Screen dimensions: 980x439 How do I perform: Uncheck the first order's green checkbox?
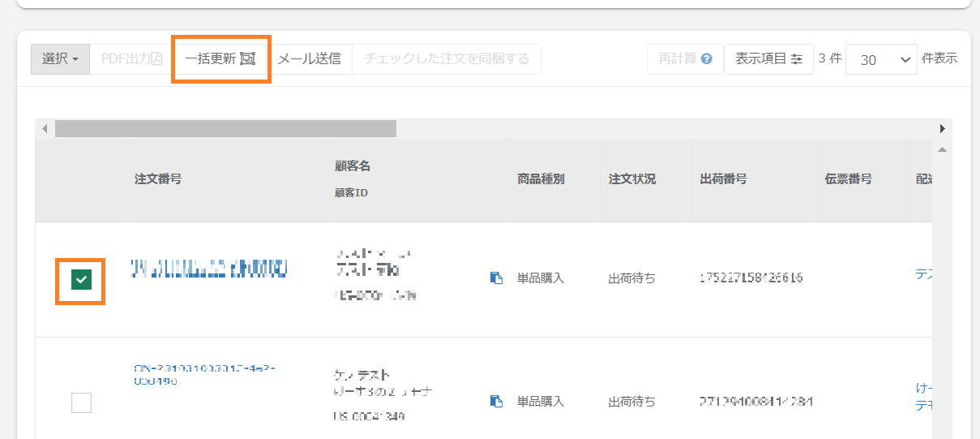point(80,281)
